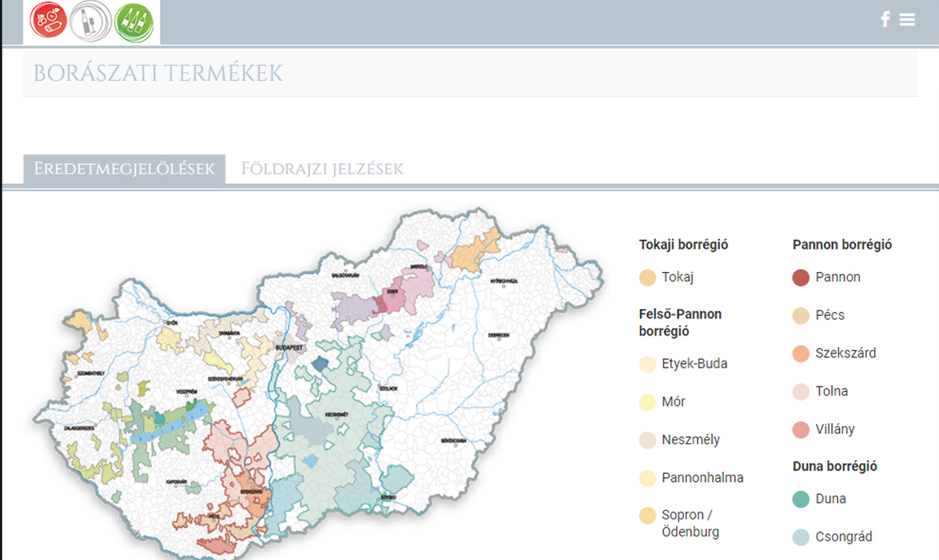Switch to the Eredetmegjelölések tab

124,169
